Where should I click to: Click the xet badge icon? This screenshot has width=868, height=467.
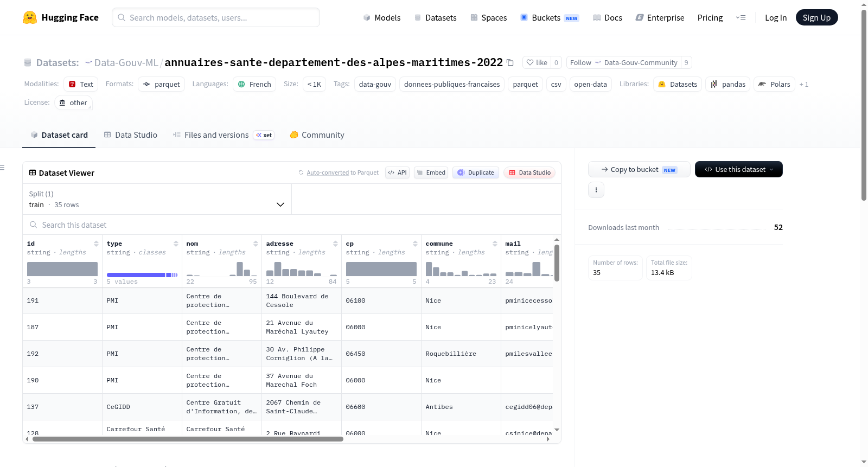pos(264,135)
